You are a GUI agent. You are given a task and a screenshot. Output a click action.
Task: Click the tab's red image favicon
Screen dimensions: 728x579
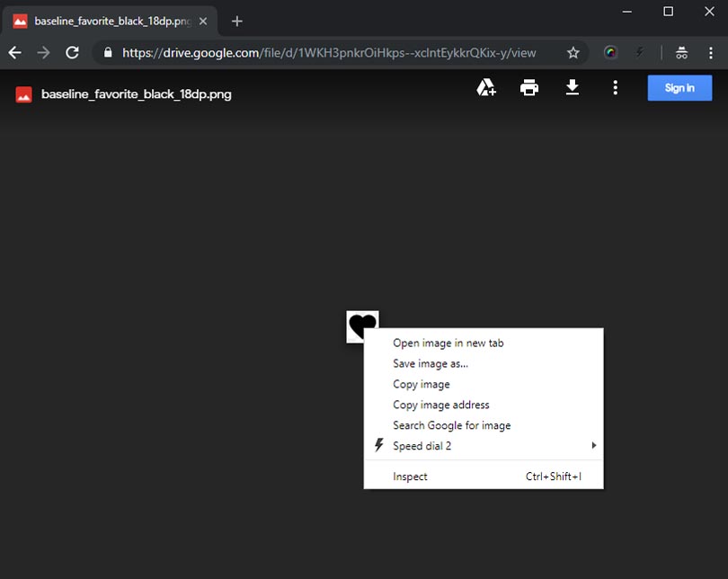[20, 21]
